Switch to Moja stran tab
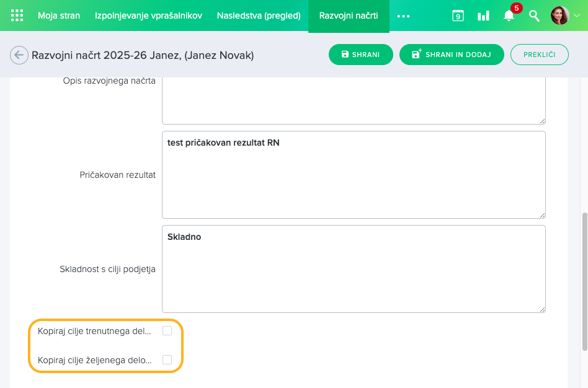This screenshot has width=588, height=388. point(59,15)
